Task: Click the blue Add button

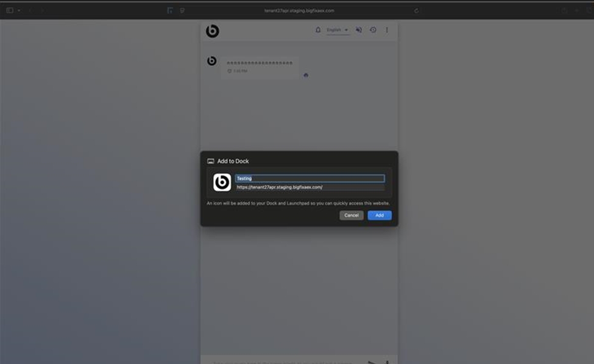Action: coord(379,215)
